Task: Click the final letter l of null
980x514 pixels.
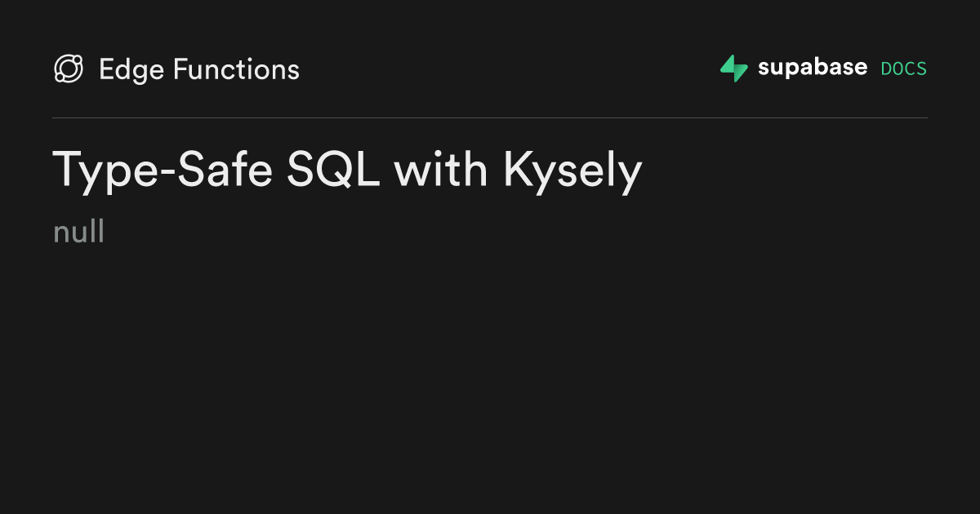Action: (101, 232)
